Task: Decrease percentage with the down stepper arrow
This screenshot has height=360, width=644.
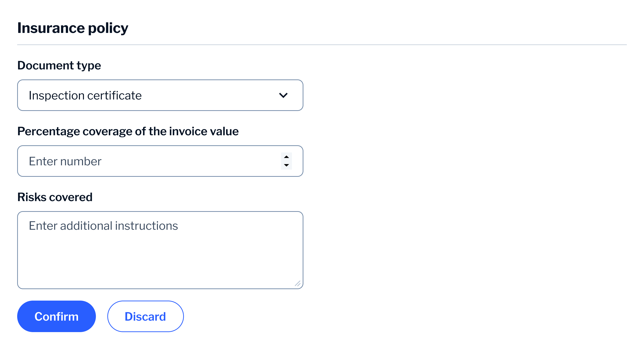Action: pos(286,165)
